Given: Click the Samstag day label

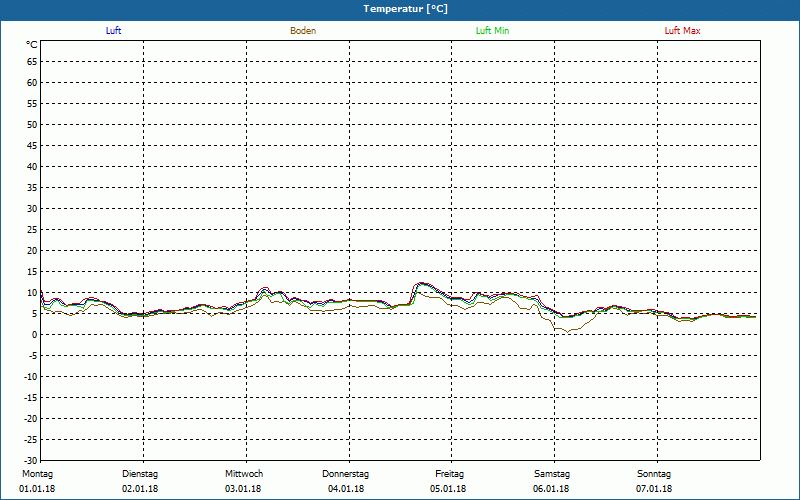Looking at the screenshot, I should pos(552,474).
